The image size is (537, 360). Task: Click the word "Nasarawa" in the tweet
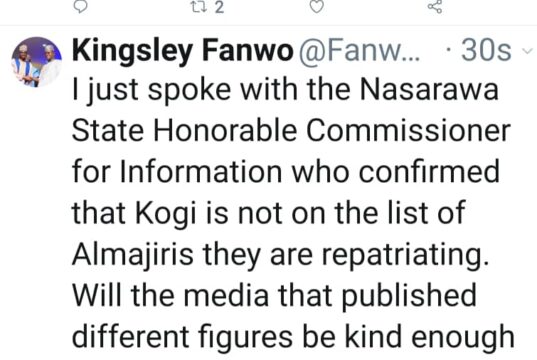428,90
